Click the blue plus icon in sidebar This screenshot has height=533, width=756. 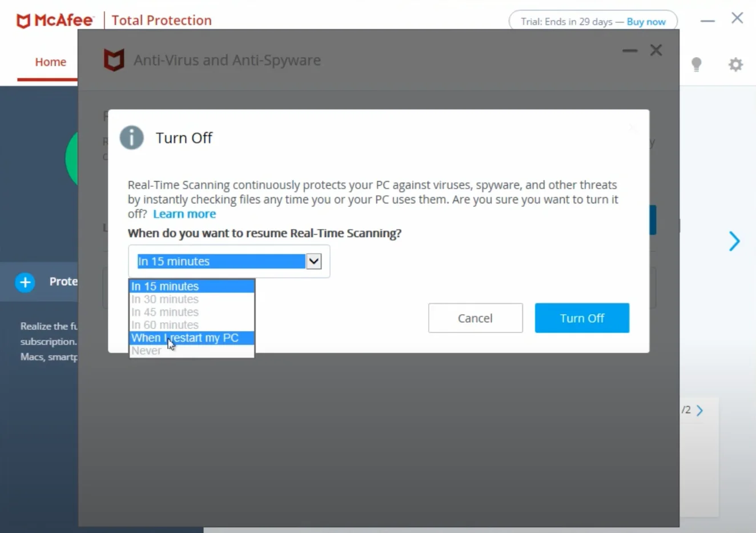point(25,282)
